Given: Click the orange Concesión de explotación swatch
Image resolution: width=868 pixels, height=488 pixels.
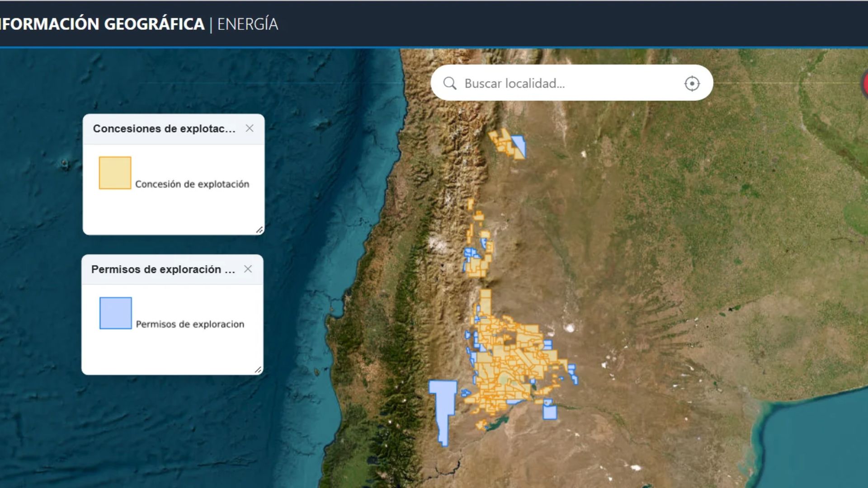Looking at the screenshot, I should point(115,173).
